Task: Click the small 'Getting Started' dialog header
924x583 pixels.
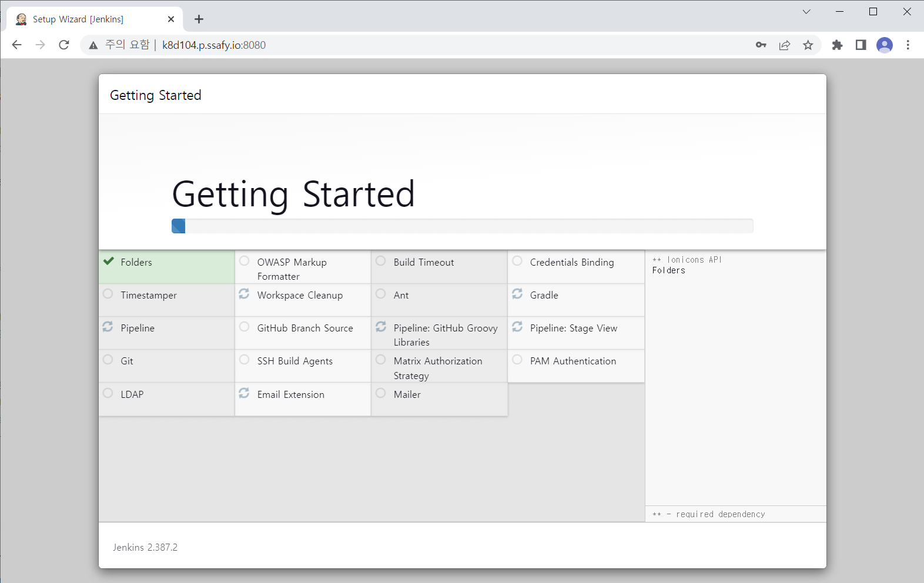Action: click(156, 95)
